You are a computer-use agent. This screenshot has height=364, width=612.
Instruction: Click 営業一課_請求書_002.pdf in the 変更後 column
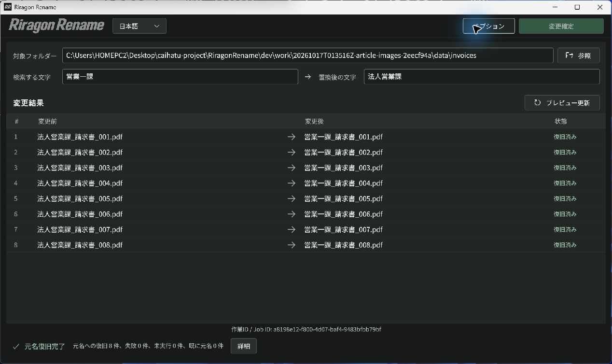tap(344, 152)
